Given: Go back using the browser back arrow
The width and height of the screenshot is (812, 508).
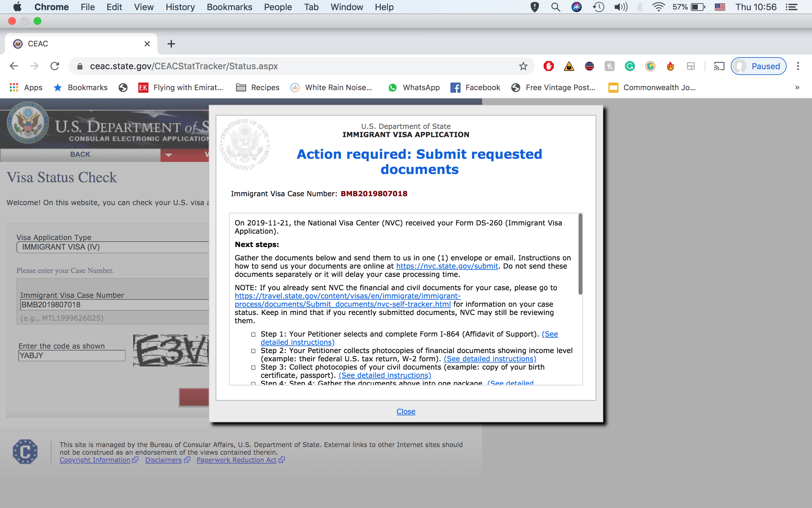Looking at the screenshot, I should click(14, 66).
